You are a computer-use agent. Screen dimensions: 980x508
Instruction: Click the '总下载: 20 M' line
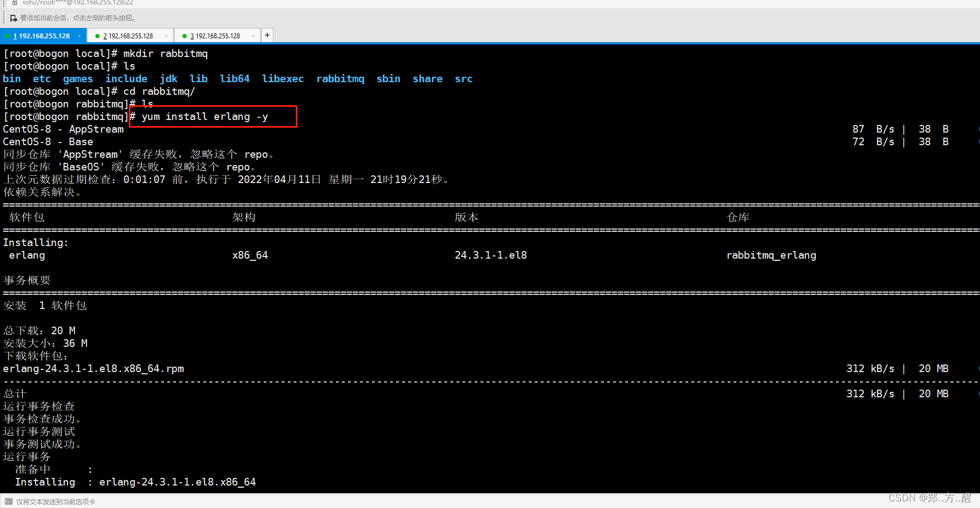point(39,331)
